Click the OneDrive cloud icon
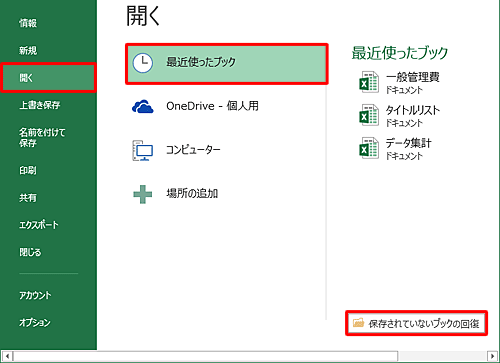This screenshot has width=500, height=363. pyautogui.click(x=143, y=106)
